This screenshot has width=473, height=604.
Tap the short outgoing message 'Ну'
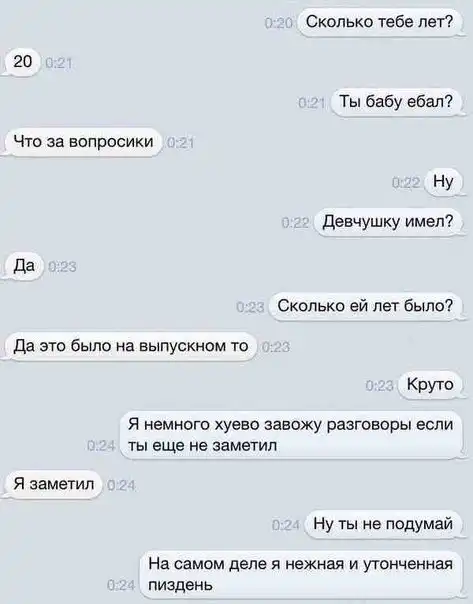[443, 182]
